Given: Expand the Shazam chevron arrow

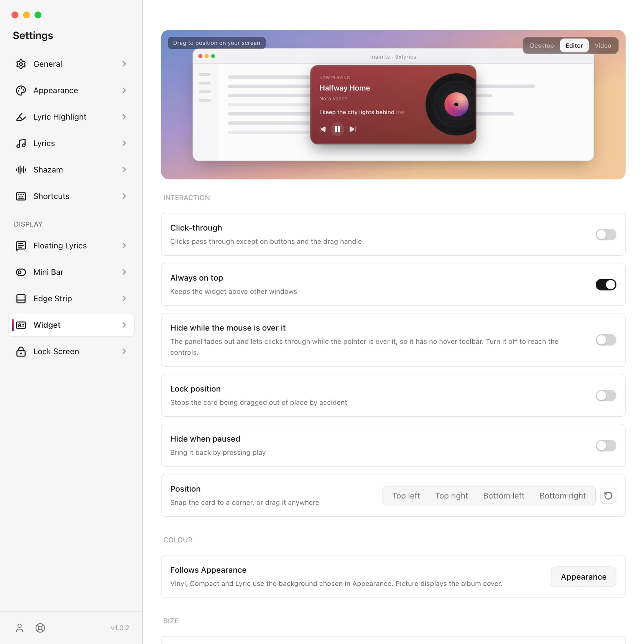Looking at the screenshot, I should point(124,170).
